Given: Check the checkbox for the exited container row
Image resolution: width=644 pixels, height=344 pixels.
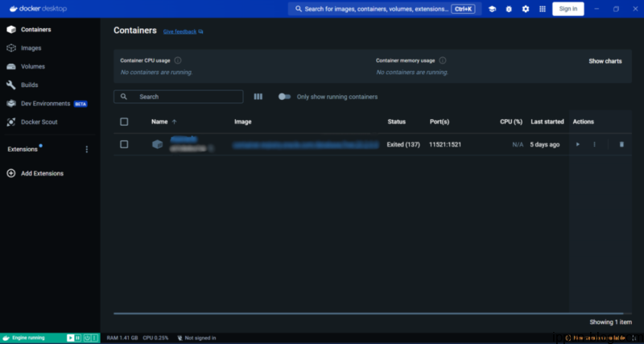Looking at the screenshot, I should 124,144.
